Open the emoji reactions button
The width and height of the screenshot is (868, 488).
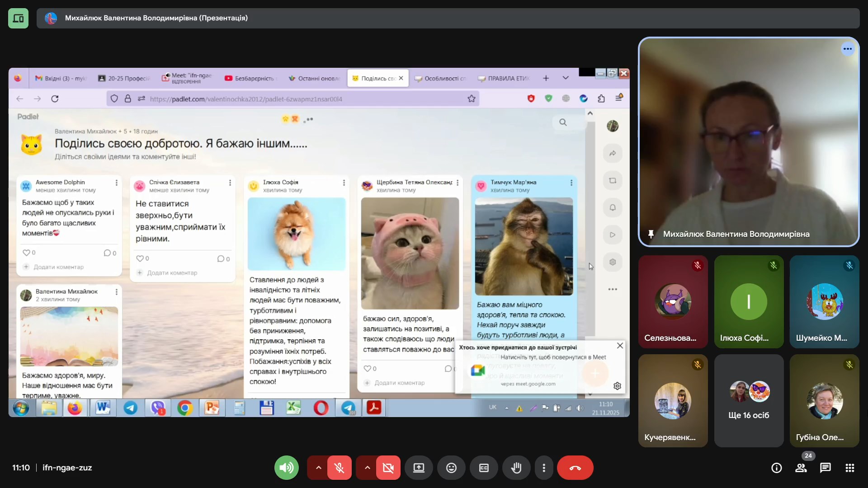pos(451,468)
